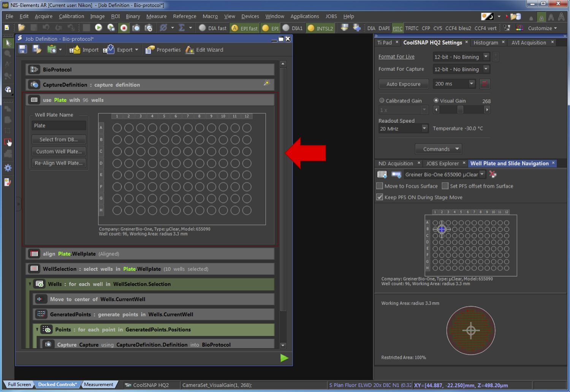Switch to ND Acquisition tab
This screenshot has height=392, width=570.
(x=396, y=163)
